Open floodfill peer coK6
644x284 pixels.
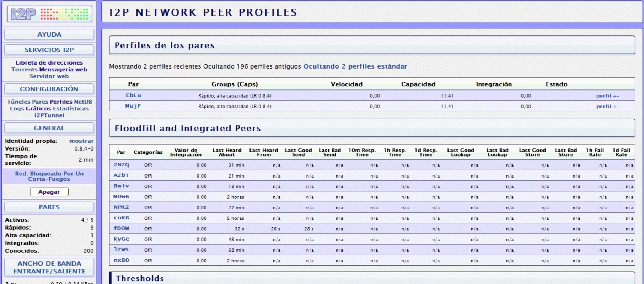pyautogui.click(x=121, y=218)
